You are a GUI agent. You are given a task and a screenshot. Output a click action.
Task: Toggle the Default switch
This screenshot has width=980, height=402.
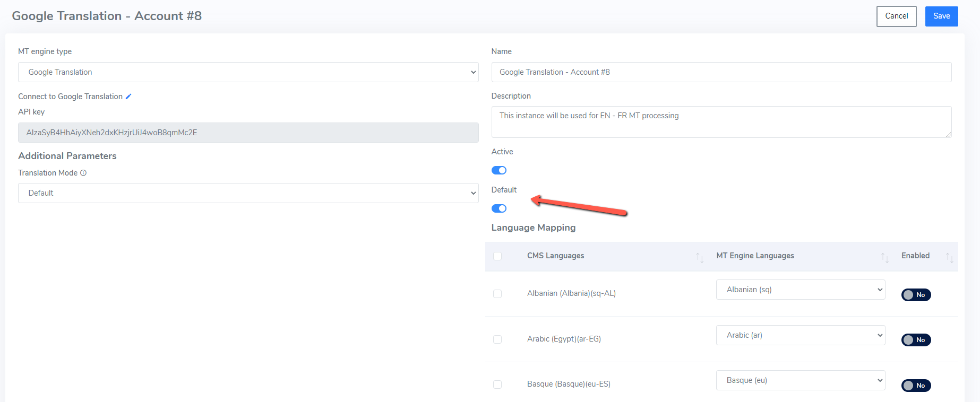tap(499, 208)
